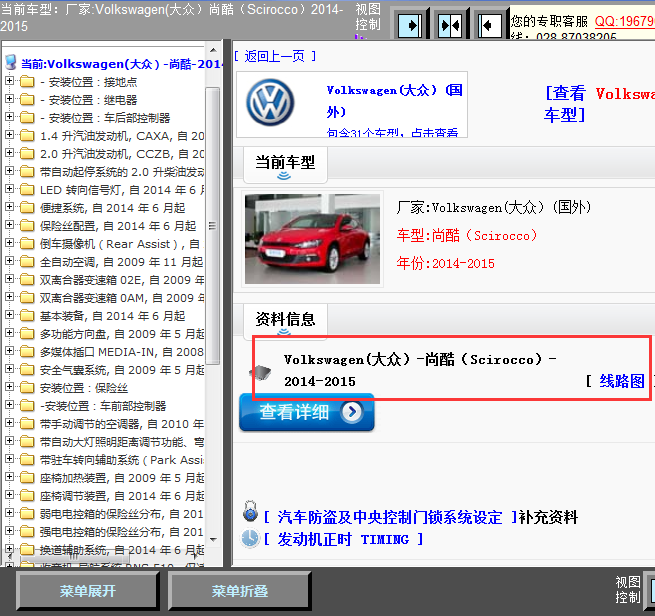Screen dimensions: 655x616
Task: Expand the 便捷系统 node
Action: 9,206
